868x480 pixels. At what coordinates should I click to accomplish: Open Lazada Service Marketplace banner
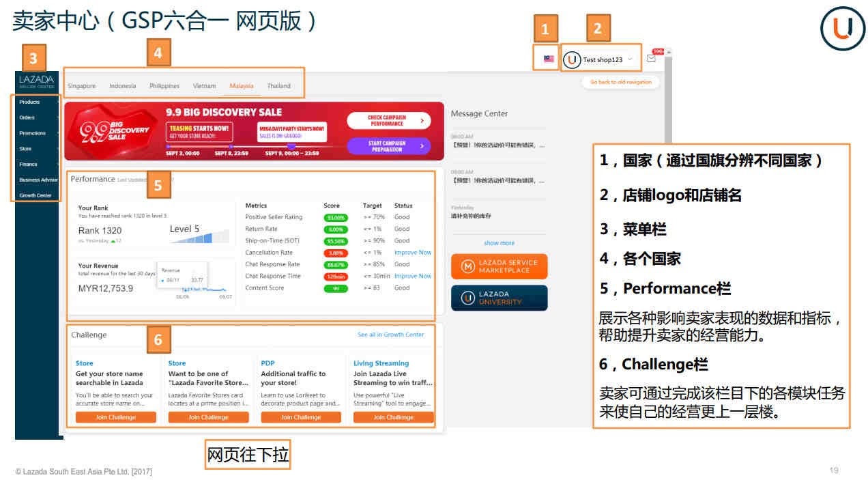[x=499, y=266]
